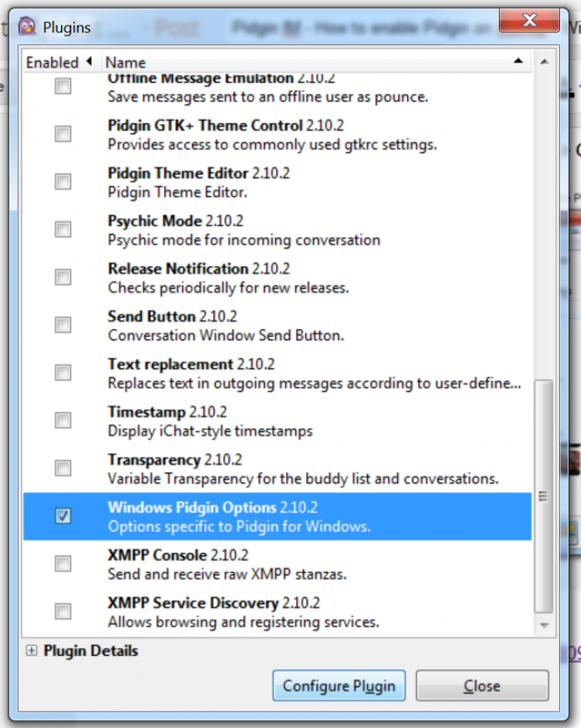This screenshot has width=581, height=728.
Task: Click 'Allows browsing and registering services' text
Action: coord(243,622)
